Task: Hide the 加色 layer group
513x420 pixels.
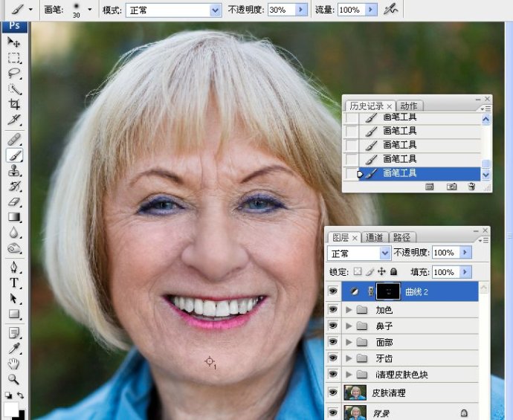Action: pos(333,309)
